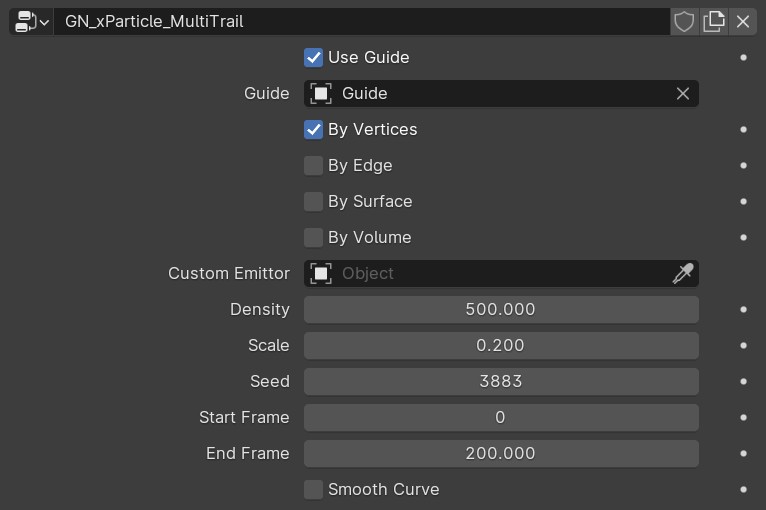Open the node group browse dropdown
Screen dimensions: 766x510
click(x=31, y=21)
